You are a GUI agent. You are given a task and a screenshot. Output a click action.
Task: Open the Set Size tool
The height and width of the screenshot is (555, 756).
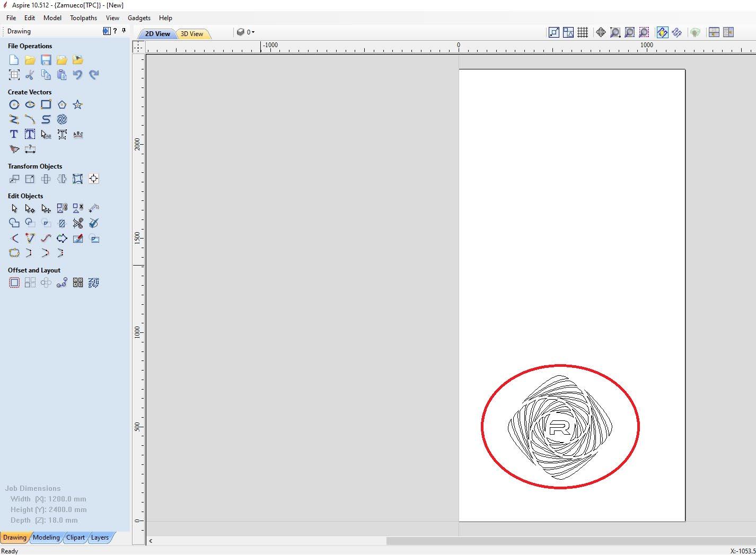click(x=30, y=179)
